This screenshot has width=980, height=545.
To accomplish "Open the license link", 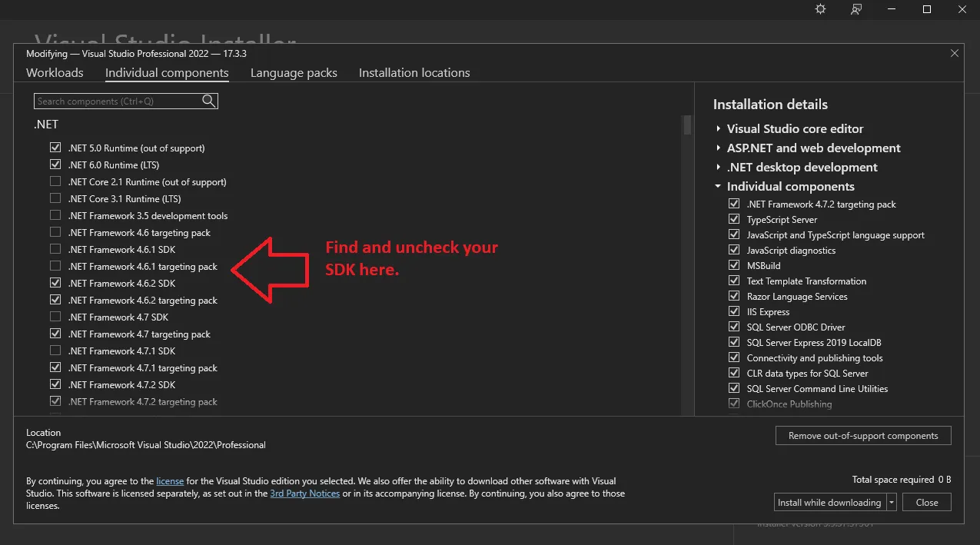I will click(170, 480).
